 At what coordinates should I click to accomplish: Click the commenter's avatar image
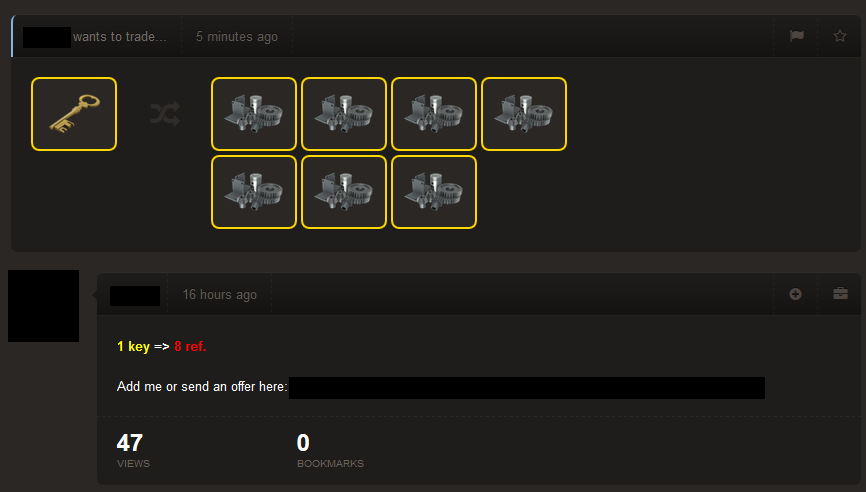click(x=44, y=306)
